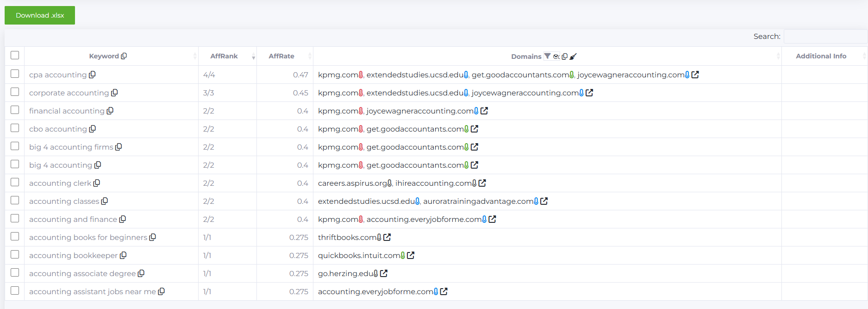Check the accounting classes row checkbox
868x309 pixels.
pyautogui.click(x=15, y=200)
